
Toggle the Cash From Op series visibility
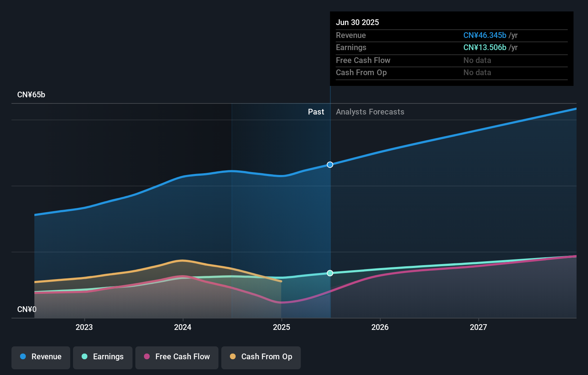pyautogui.click(x=261, y=357)
